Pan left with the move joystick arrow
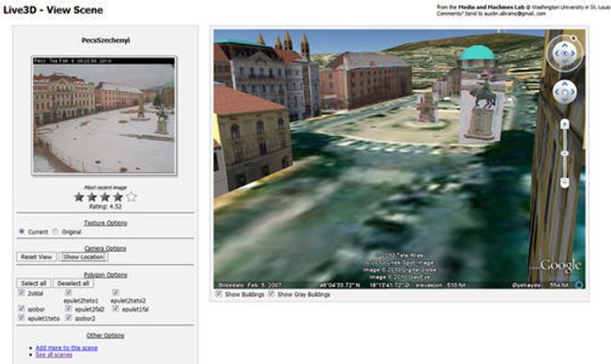This screenshot has width=611, height=364. 557,92
